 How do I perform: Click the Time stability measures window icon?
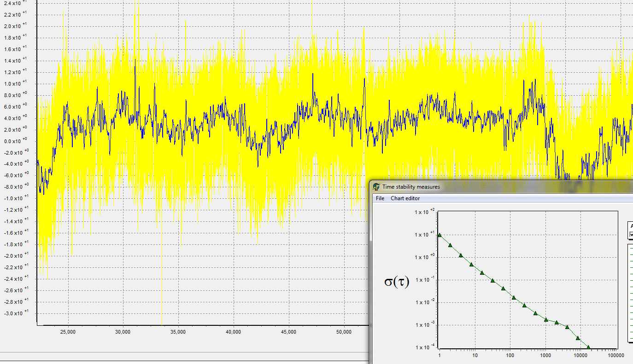pyautogui.click(x=376, y=187)
